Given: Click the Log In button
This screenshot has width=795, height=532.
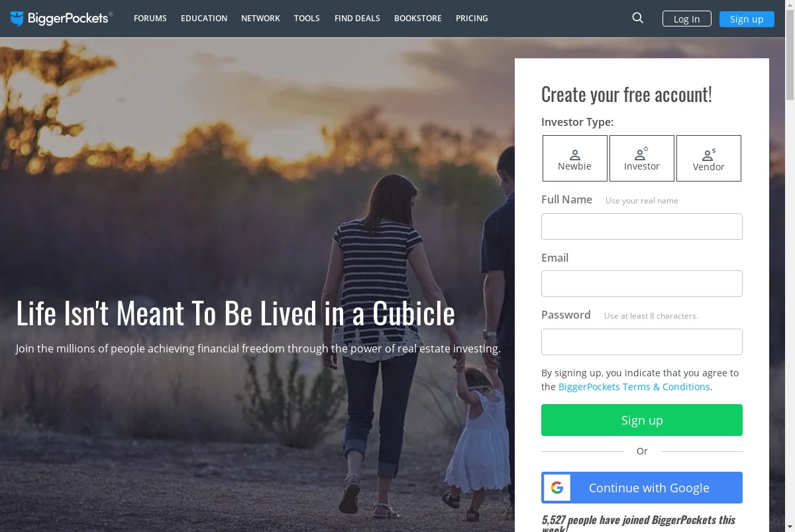Looking at the screenshot, I should (x=687, y=19).
